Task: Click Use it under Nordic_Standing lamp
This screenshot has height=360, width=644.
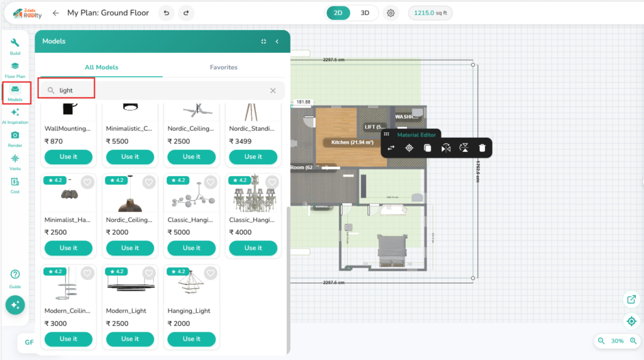Action: (x=253, y=157)
